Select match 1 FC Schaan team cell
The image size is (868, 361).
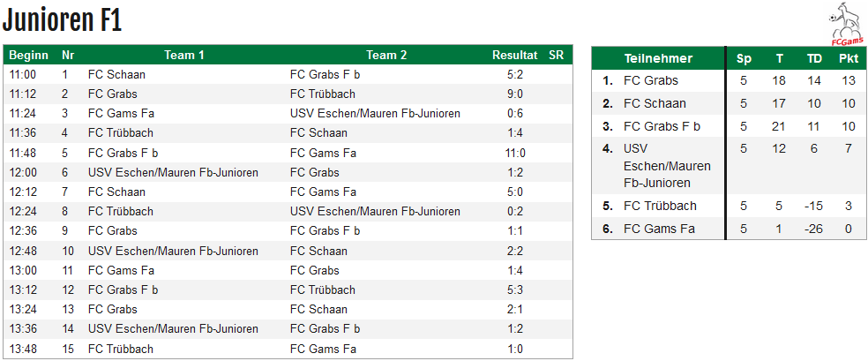point(116,75)
